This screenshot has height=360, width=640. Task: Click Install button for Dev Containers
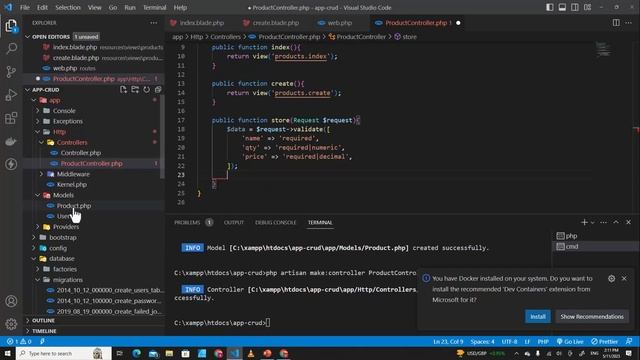pyautogui.click(x=538, y=316)
